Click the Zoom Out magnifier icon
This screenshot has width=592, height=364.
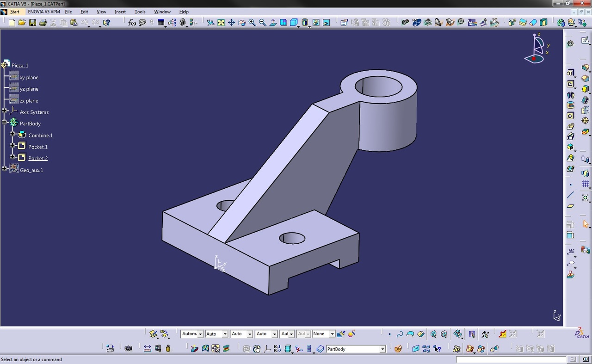point(263,22)
